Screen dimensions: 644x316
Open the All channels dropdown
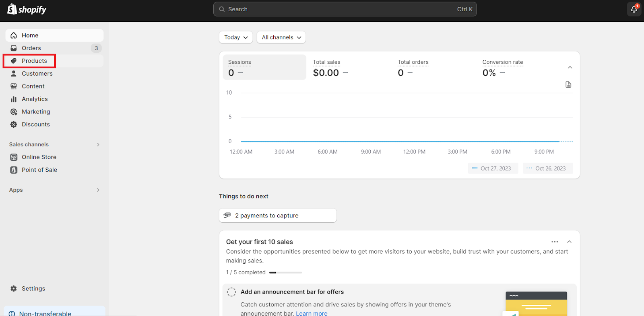coord(281,37)
